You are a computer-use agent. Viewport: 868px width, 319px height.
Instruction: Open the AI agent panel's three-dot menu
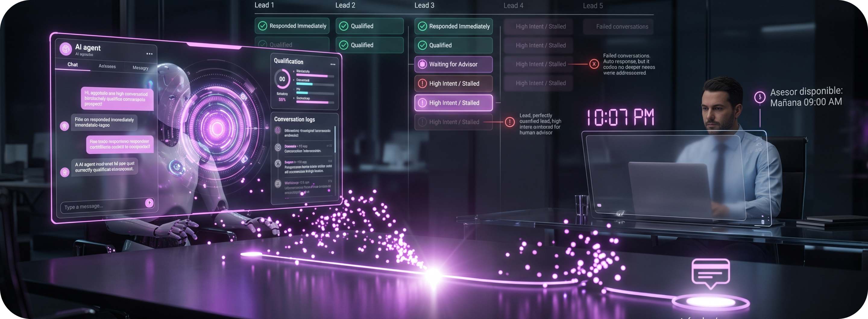(149, 54)
